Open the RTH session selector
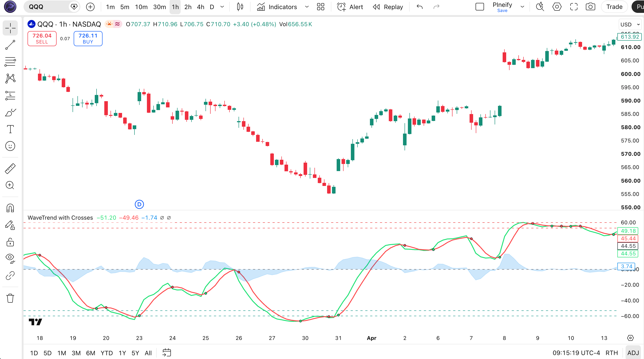 612,353
